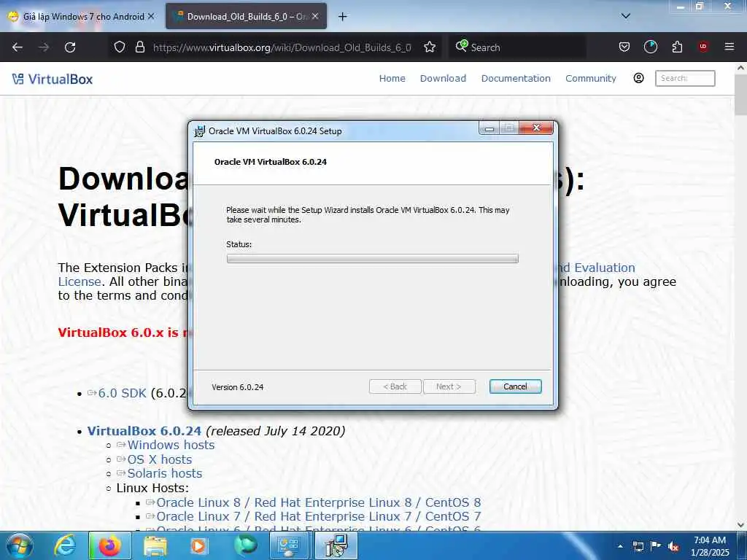Open the VirtualBox 6.0.24 bold link
Image resolution: width=747 pixels, height=560 pixels.
pos(144,431)
